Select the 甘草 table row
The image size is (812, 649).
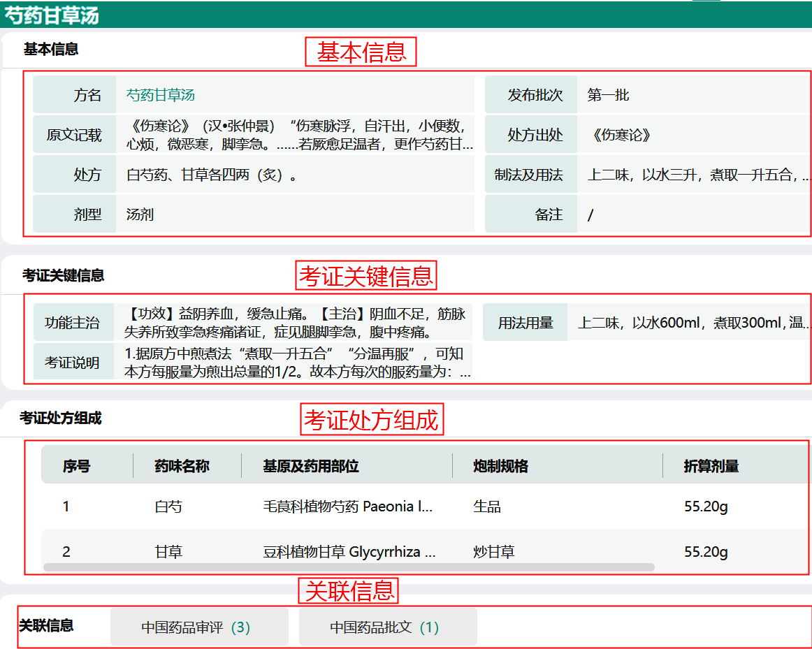coord(168,552)
